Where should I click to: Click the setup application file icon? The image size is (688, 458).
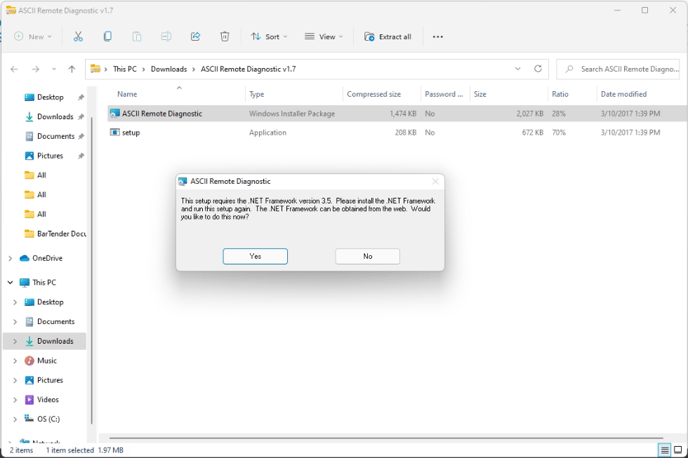coord(115,132)
